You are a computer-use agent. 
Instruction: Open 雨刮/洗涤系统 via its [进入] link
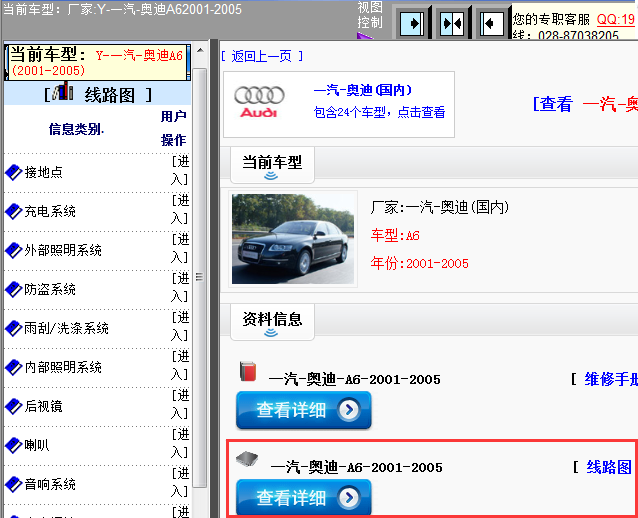coord(180,327)
